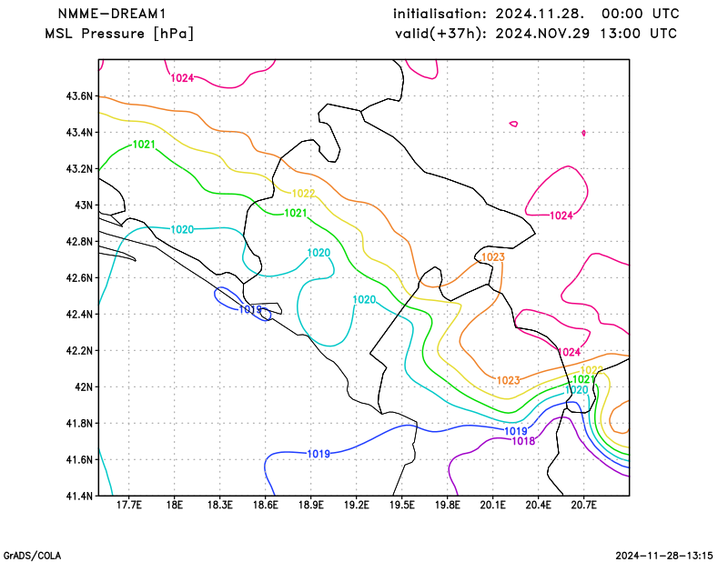728x562 pixels.
Task: Click the 17.7E longitude axis label
Action: (129, 505)
